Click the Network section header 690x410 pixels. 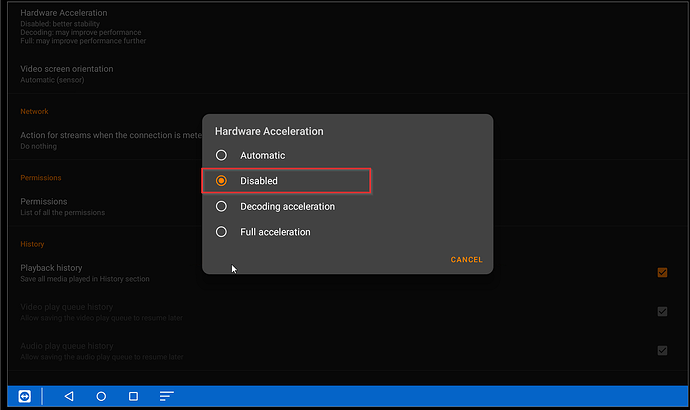click(x=34, y=112)
